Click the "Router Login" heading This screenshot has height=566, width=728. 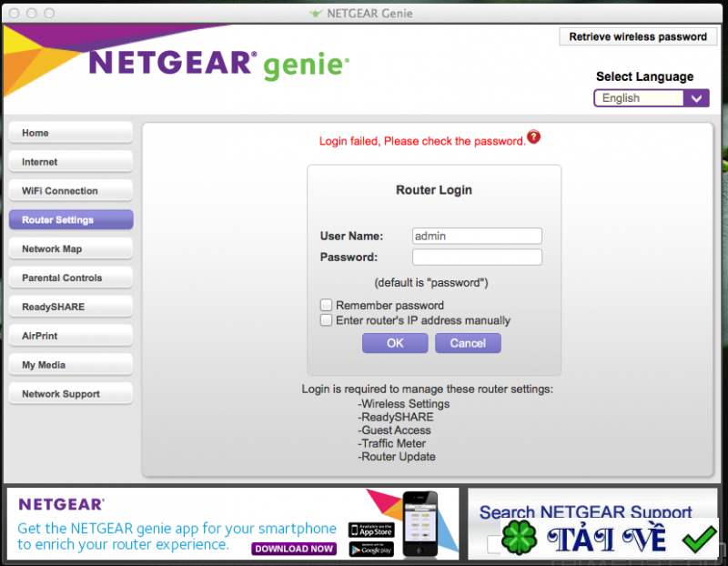[x=434, y=190]
